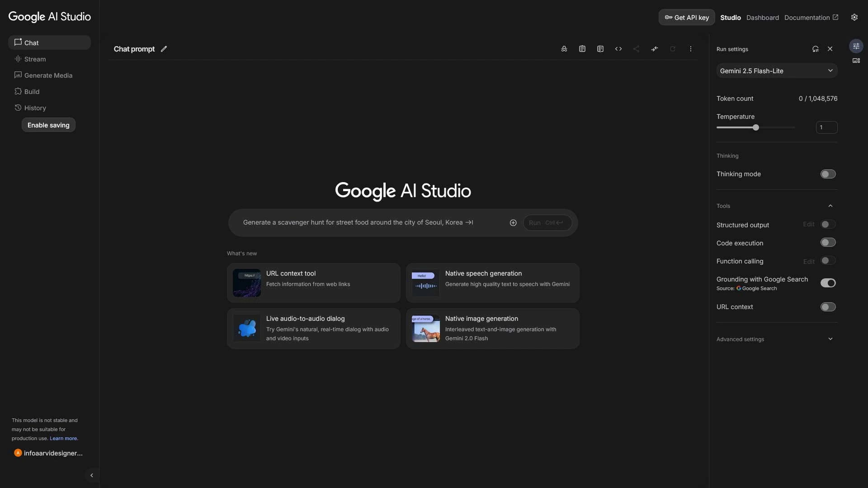This screenshot has height=488, width=868.
Task: Open Generate Media in sidebar
Action: (49, 75)
